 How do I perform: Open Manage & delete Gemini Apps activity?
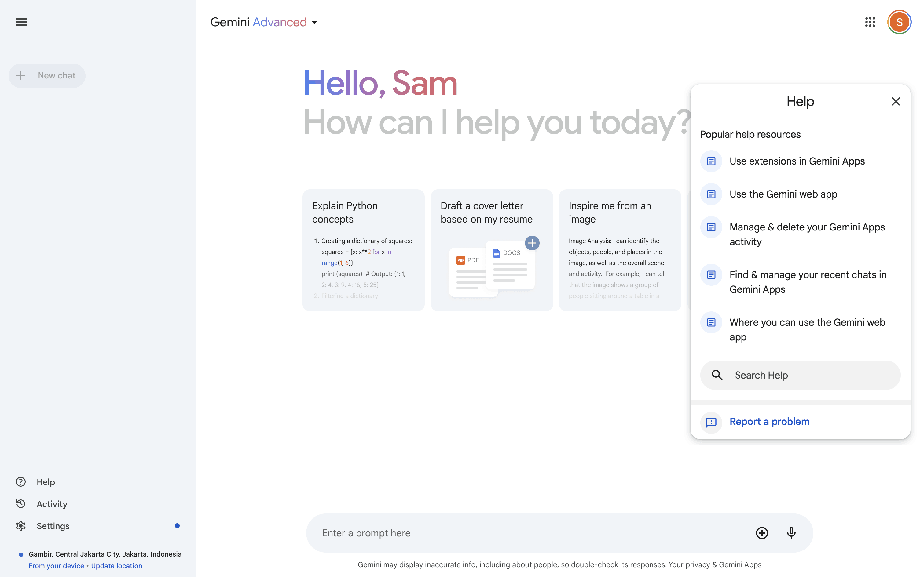pyautogui.click(x=807, y=234)
